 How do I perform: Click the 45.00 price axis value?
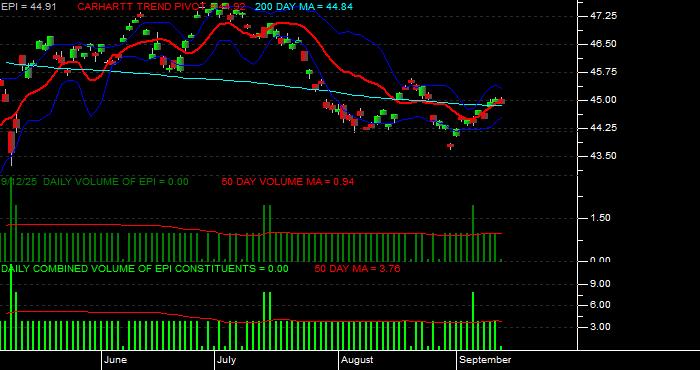[x=604, y=100]
